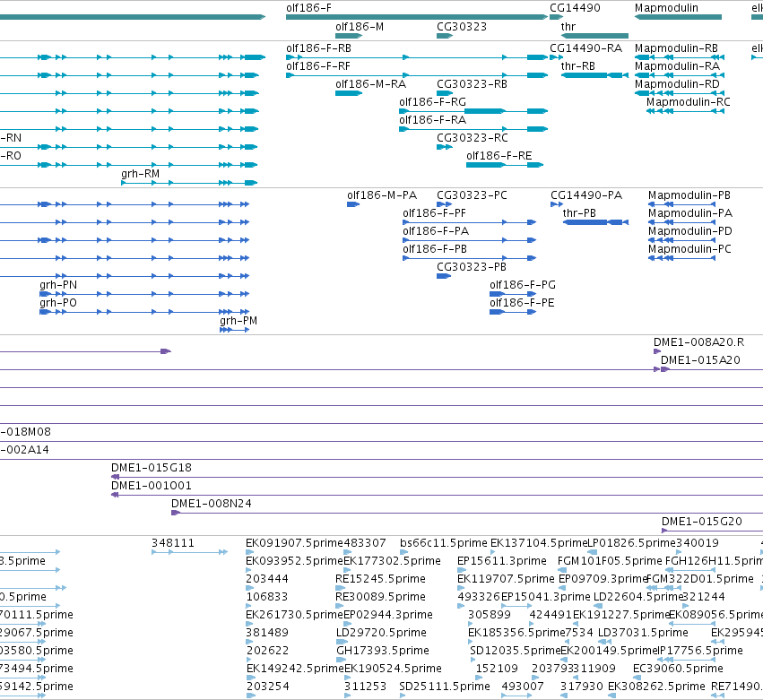Select transcript olf186-F-RF

click(x=417, y=75)
